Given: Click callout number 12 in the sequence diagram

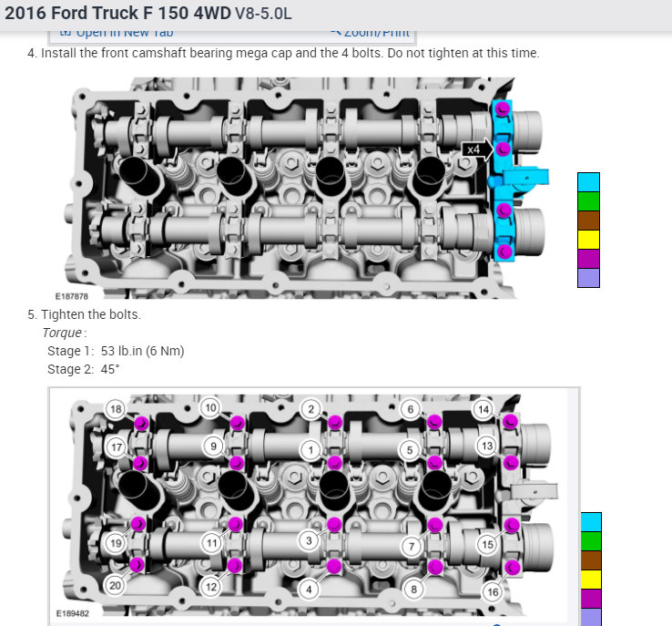Looking at the screenshot, I should [211, 587].
